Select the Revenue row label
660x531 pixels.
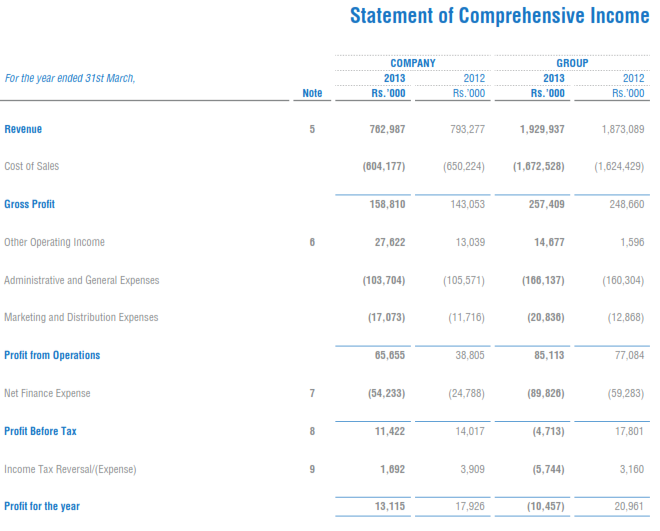23,129
